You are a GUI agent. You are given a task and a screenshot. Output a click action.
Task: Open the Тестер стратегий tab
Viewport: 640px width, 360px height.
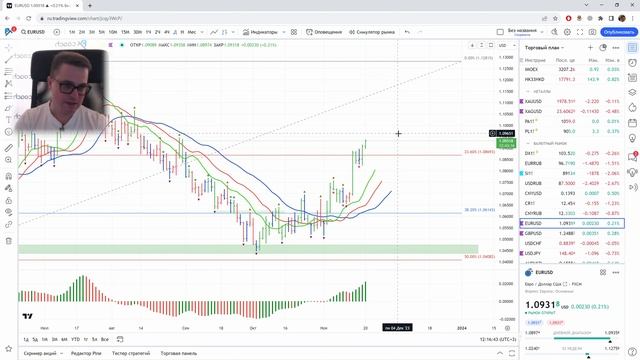131,353
